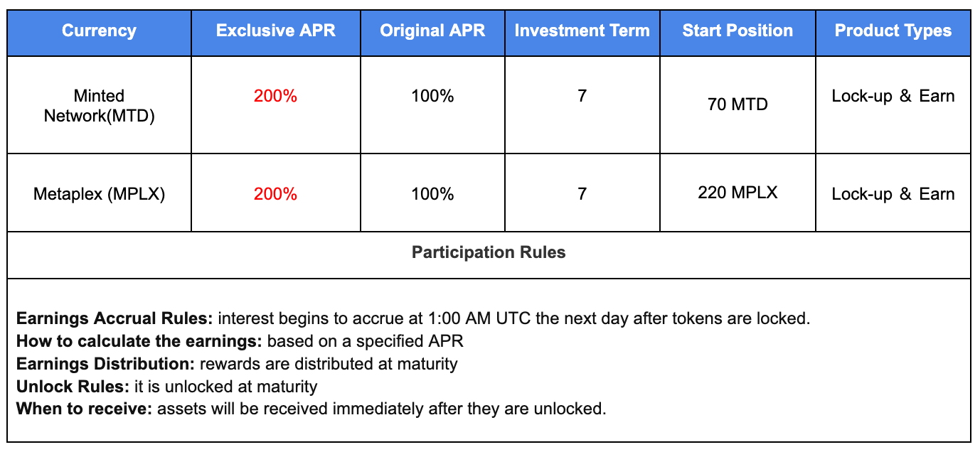Click the red 200% APR for Minted Network
This screenshot has width=980, height=452.
pos(275,96)
